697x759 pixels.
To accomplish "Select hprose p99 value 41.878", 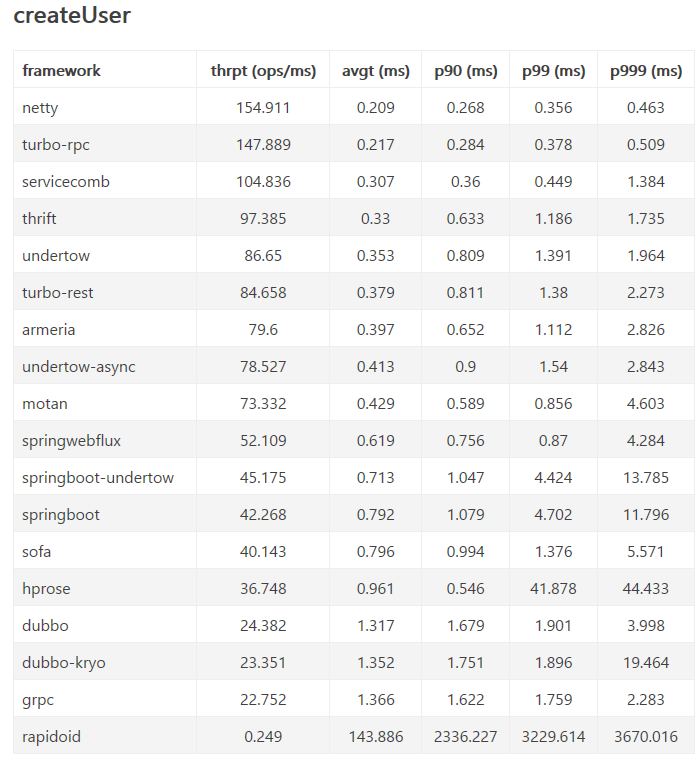I will coord(553,589).
